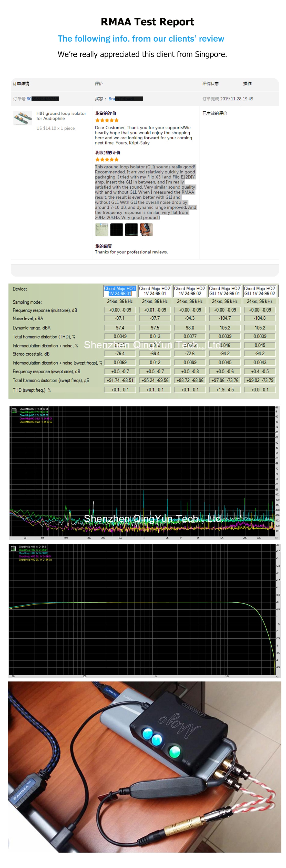This screenshot has height=868, width=286.
Task: Click the spectrum graph icon beside the legend
Action: [x=14, y=411]
